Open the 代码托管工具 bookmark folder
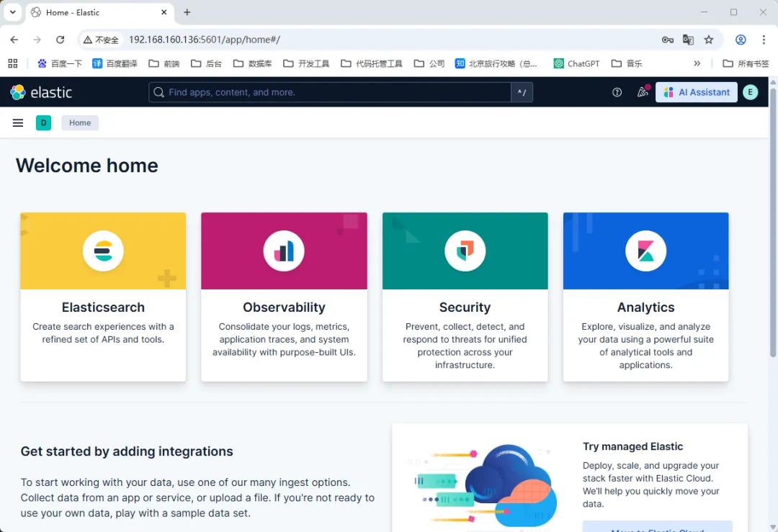Viewport: 778px width, 532px height. tap(372, 63)
